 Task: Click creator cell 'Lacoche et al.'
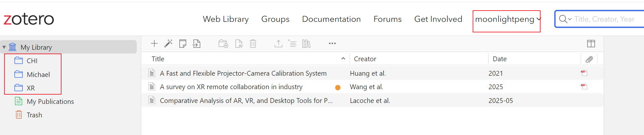pyautogui.click(x=370, y=101)
